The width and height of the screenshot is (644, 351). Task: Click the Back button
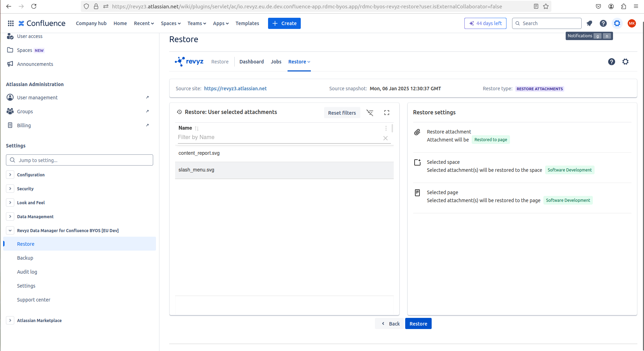pos(390,323)
